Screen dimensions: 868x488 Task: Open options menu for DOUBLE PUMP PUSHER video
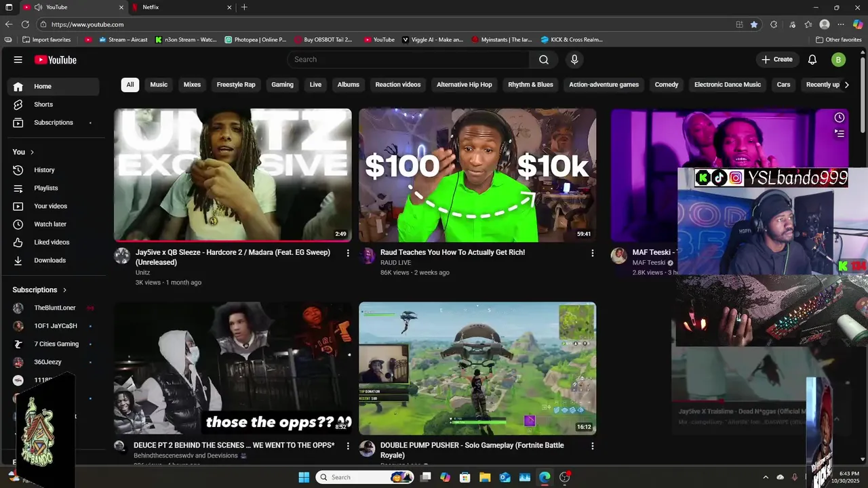(x=592, y=446)
